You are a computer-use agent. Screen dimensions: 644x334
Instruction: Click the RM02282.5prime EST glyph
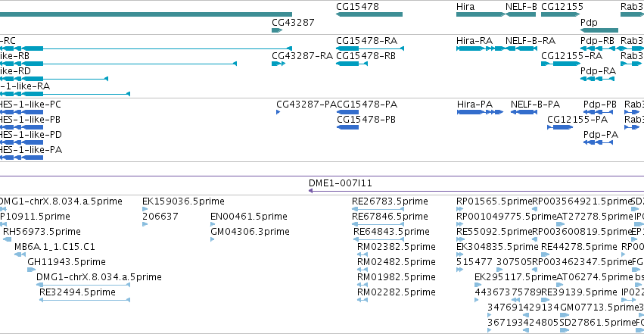(362, 300)
